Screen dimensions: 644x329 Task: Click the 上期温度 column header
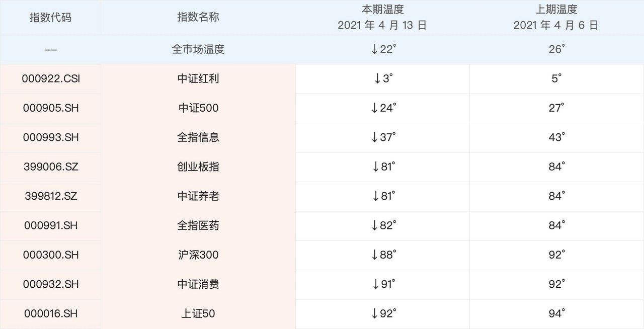(556, 10)
